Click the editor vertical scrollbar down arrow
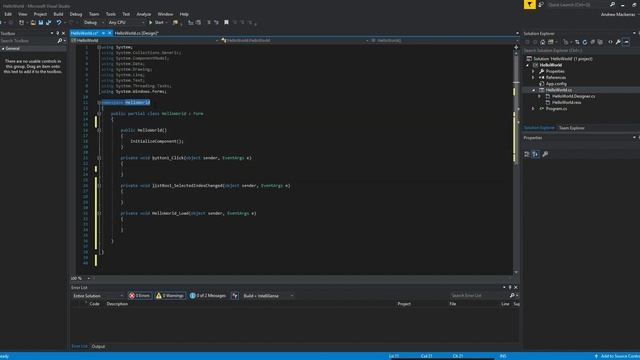The height and width of the screenshot is (360, 640). click(516, 272)
